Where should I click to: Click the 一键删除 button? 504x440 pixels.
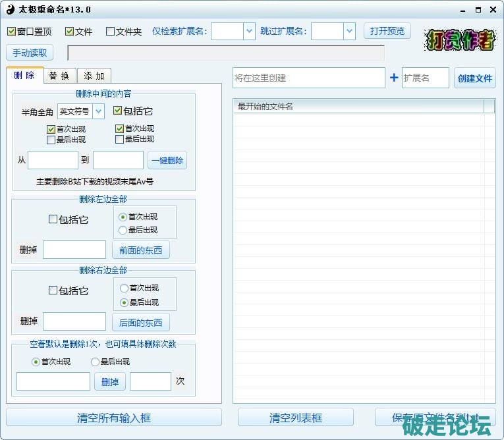point(167,160)
